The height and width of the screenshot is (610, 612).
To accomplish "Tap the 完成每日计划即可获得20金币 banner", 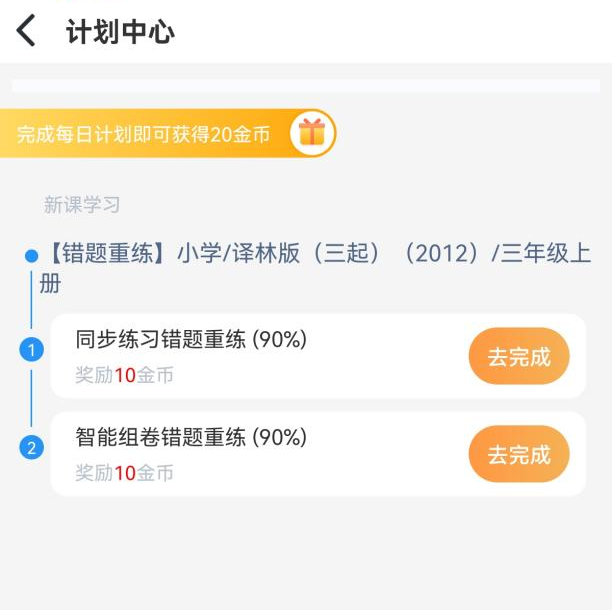I will 168,133.
